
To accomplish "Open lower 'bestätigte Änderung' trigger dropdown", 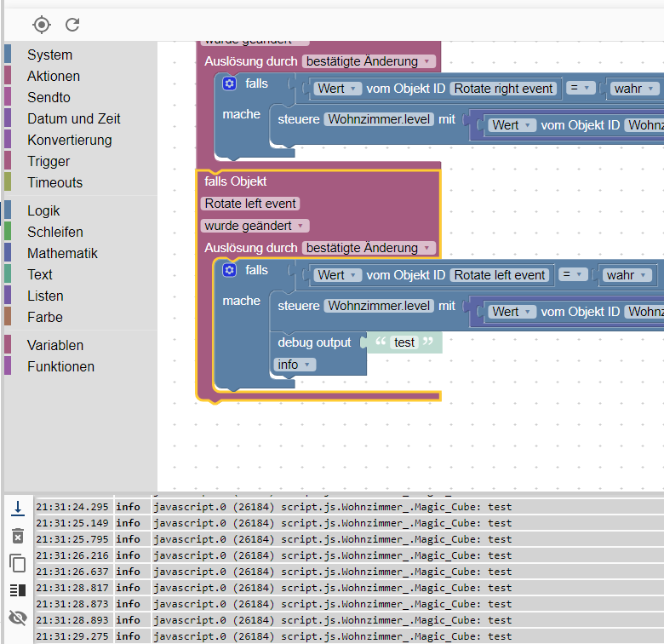I will 369,247.
